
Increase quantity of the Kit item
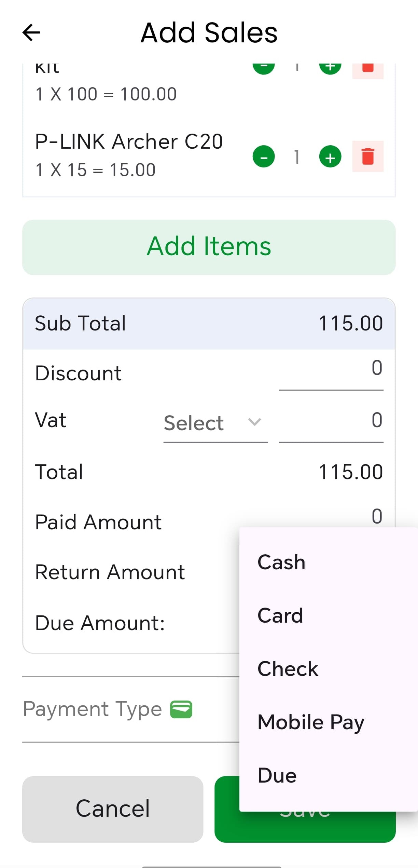pyautogui.click(x=330, y=67)
